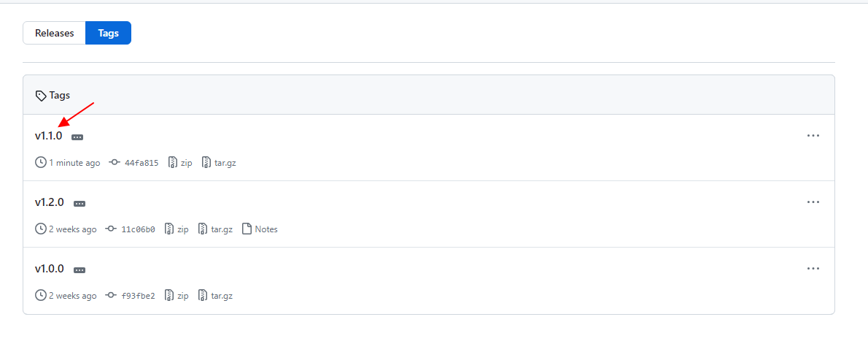Select the Tags tab
The height and width of the screenshot is (344, 868).
tap(108, 33)
